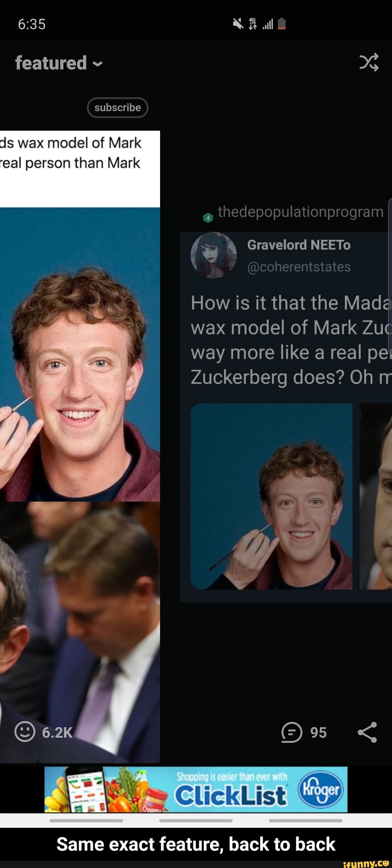This screenshot has width=392, height=868.
Task: Open thedepopulationprogram user profile
Action: [x=301, y=211]
